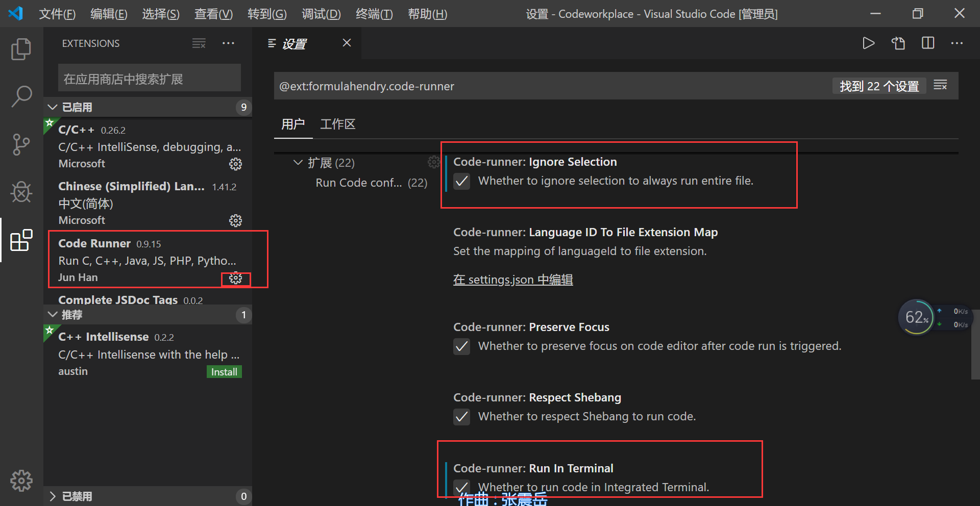Click the 已启用 count badge 9
980x506 pixels.
tap(243, 107)
